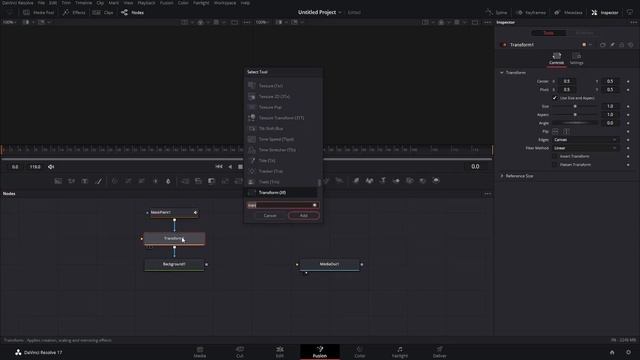Switch to Modifiers tab in Inspector
This screenshot has height=360, width=640.
tap(584, 33)
